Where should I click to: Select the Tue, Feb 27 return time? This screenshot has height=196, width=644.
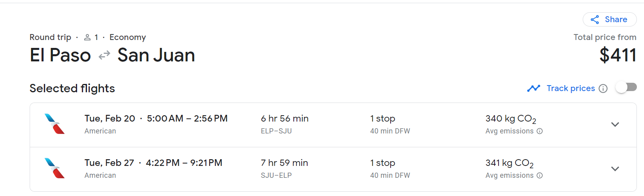(184, 163)
